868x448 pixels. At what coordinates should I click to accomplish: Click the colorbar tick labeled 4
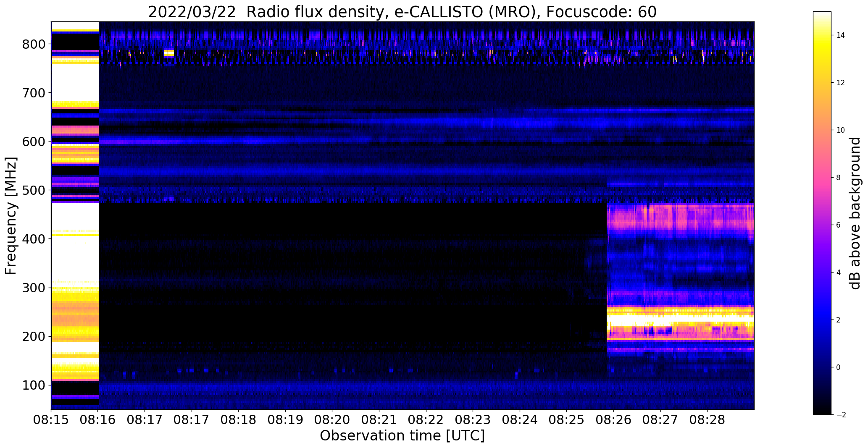(x=838, y=272)
